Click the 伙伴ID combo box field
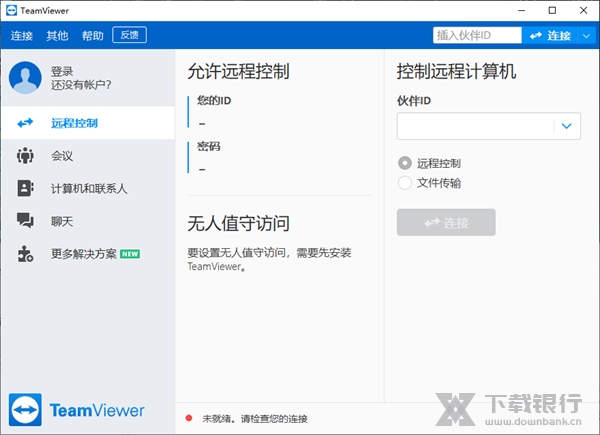600x435 pixels. click(489, 126)
